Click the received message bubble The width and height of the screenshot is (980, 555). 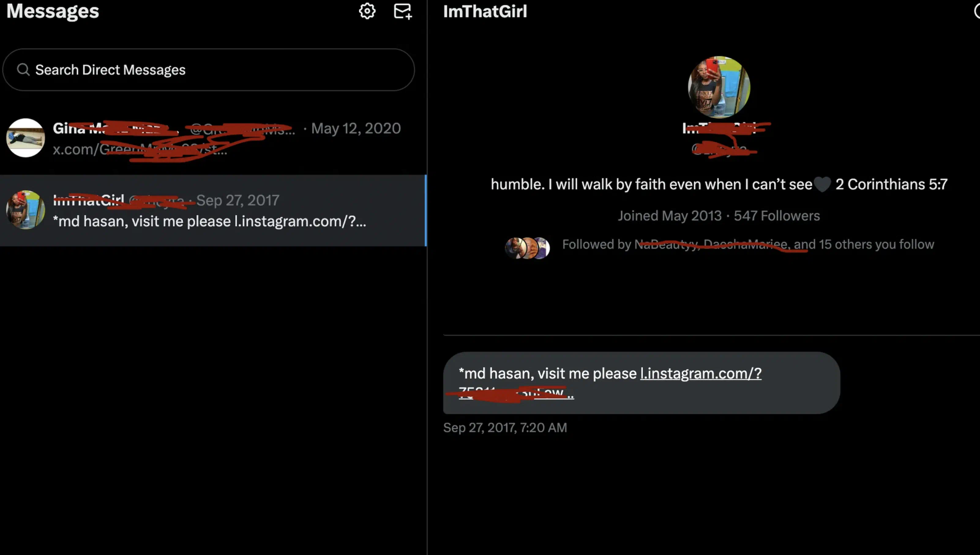[x=641, y=383]
